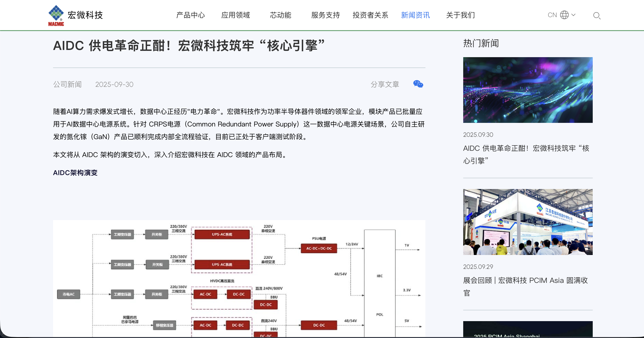Click the globe language icon
This screenshot has width=644, height=338.
[564, 15]
